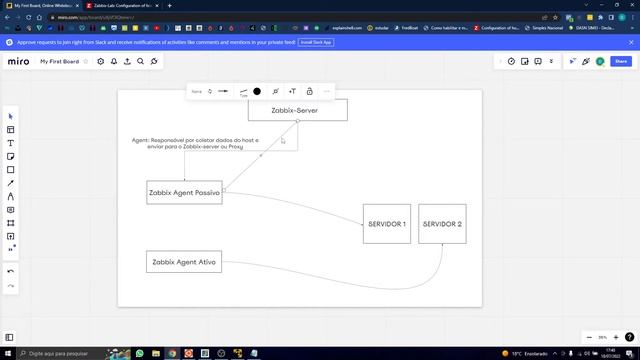
Task: Toggle lock on the selected connector
Action: click(x=309, y=91)
